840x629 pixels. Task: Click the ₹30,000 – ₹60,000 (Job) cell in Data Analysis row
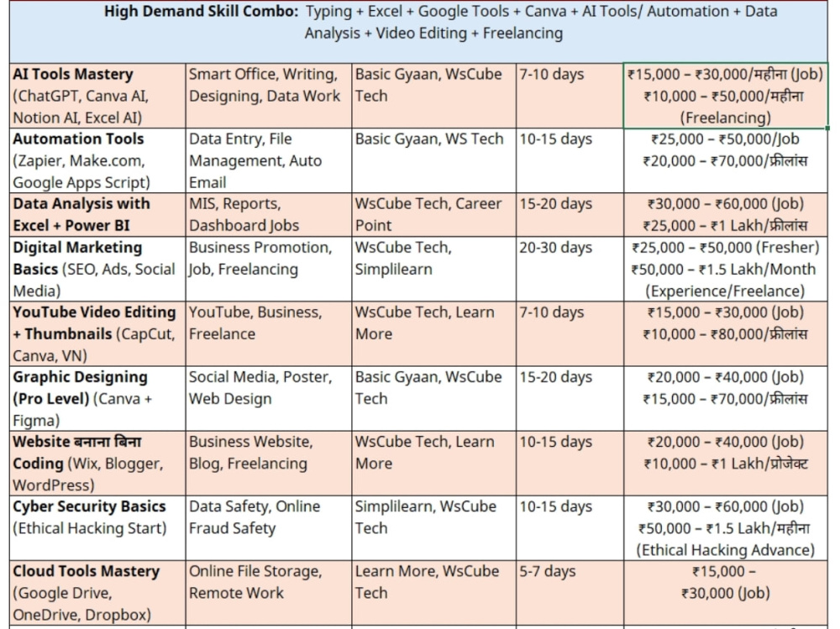(x=726, y=214)
